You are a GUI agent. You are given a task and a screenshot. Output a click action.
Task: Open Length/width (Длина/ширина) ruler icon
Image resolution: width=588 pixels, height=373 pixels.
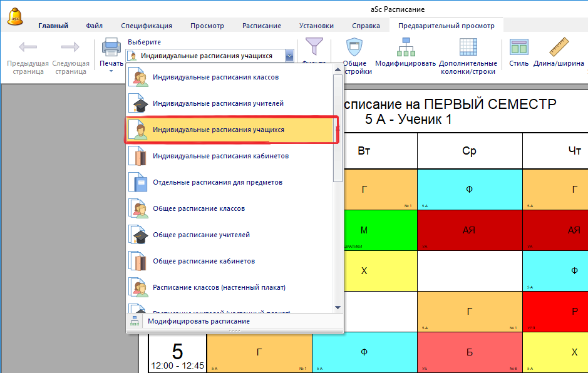point(558,48)
